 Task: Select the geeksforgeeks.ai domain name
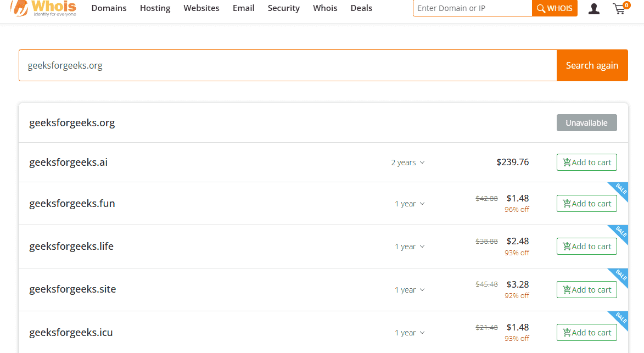pos(68,162)
